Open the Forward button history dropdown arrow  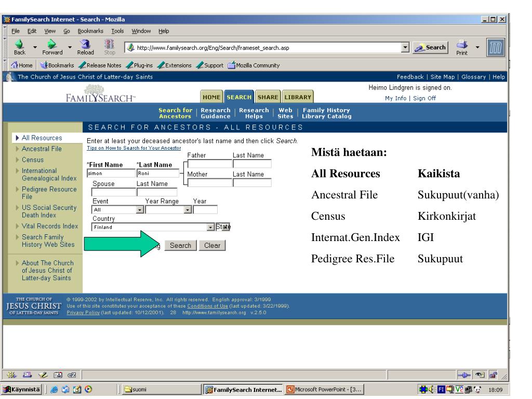70,47
